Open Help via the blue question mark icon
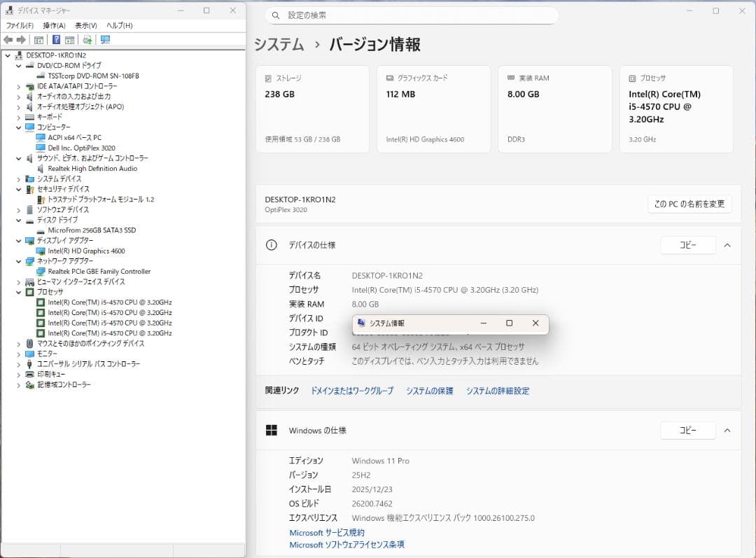 coord(56,40)
